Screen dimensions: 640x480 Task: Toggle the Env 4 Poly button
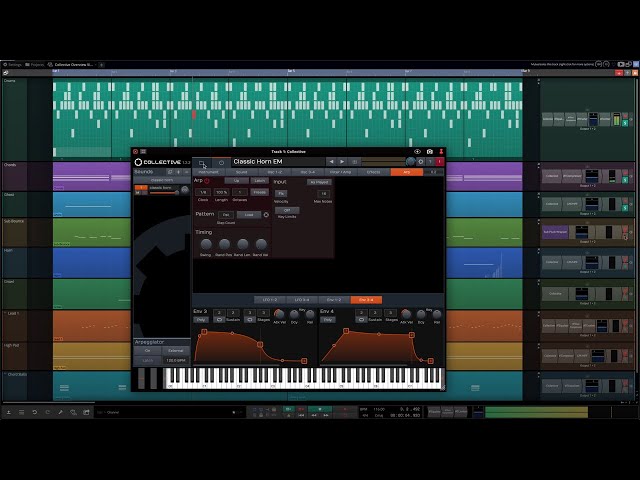point(328,320)
